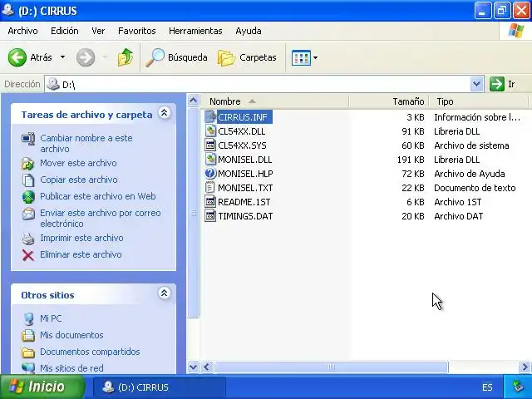532x399 pixels.
Task: Click the Mover este archivo icon
Action: (28, 164)
